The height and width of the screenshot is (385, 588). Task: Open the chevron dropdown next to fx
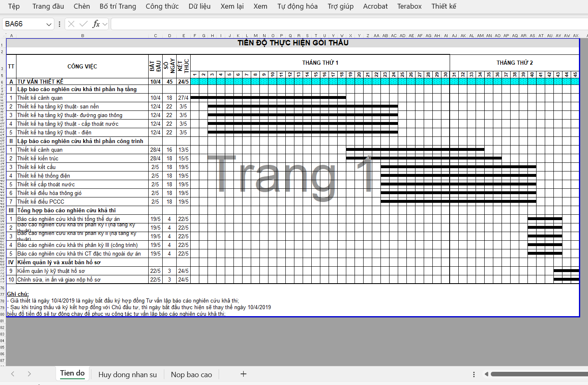pyautogui.click(x=105, y=24)
